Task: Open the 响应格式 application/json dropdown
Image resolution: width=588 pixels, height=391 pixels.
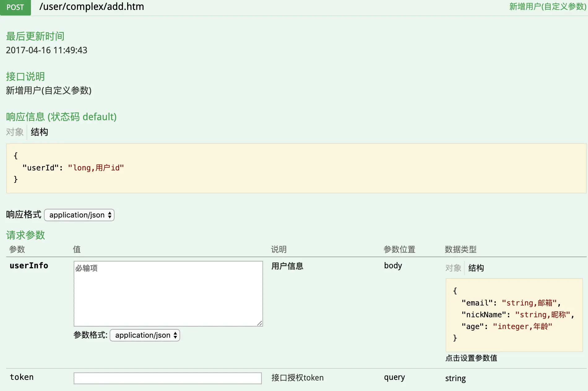Action: click(79, 215)
